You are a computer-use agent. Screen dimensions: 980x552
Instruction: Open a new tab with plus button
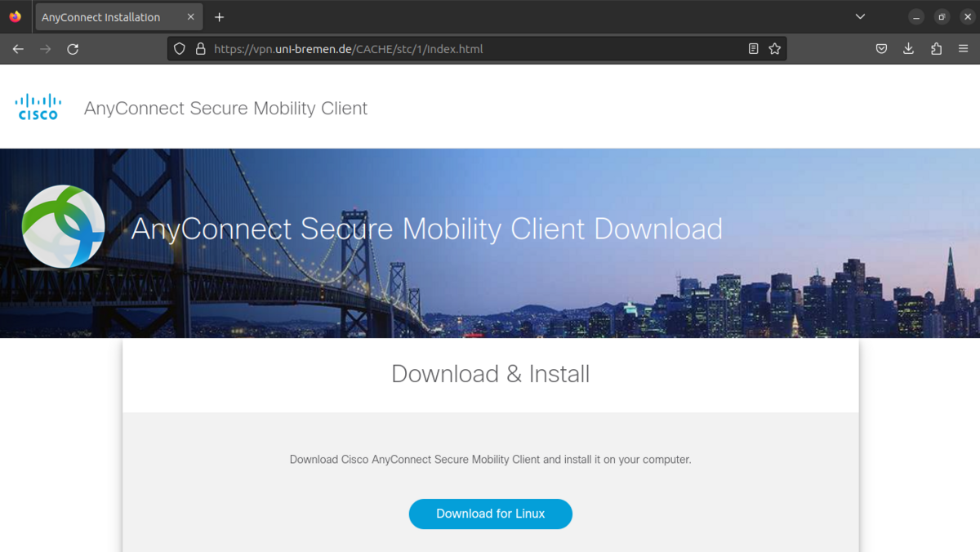[219, 17]
